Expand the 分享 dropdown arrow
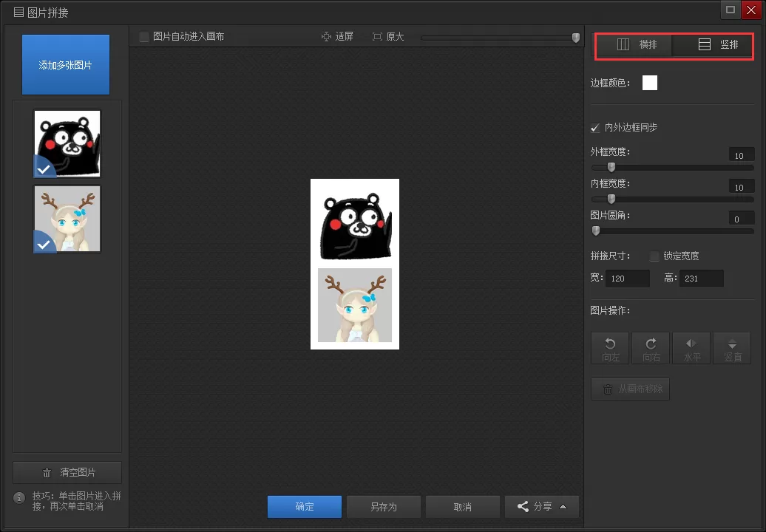This screenshot has height=532, width=766. [x=563, y=507]
